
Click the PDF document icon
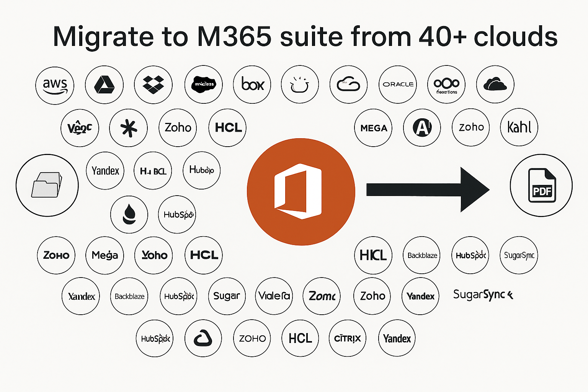[541, 185]
